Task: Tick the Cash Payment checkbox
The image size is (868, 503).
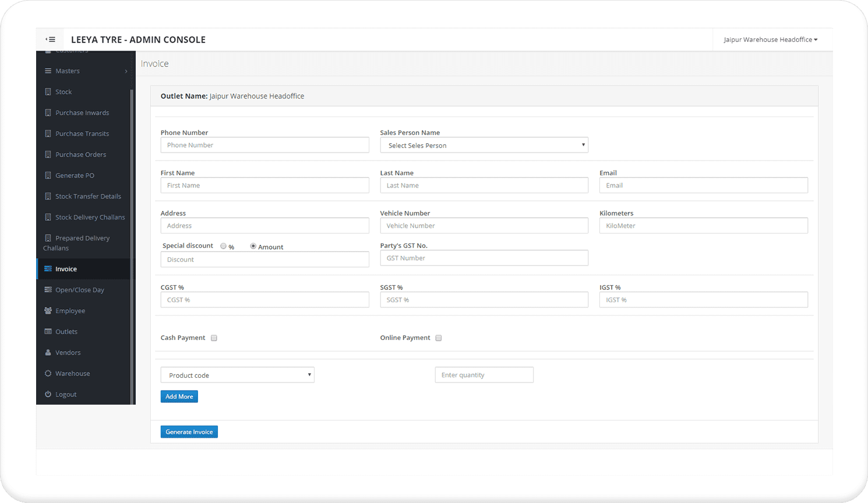Action: coord(214,338)
